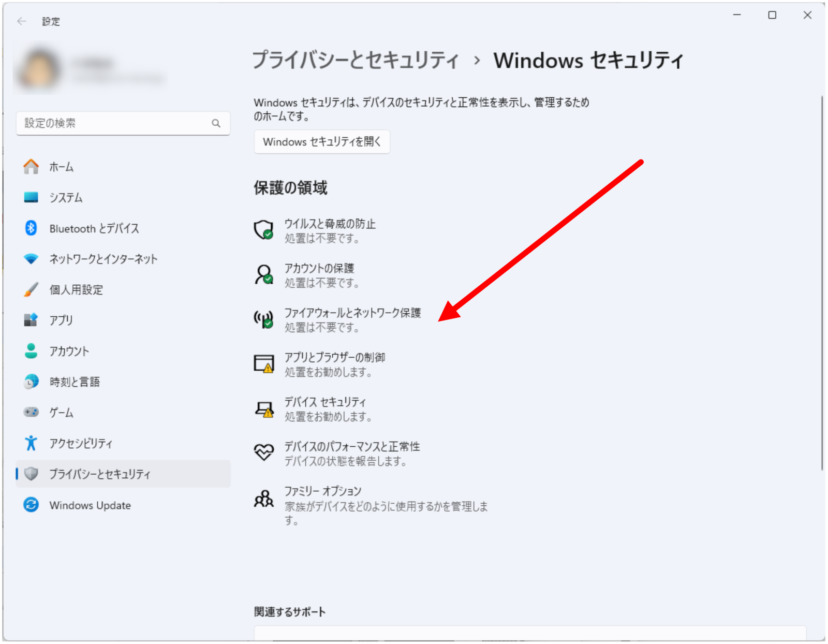Go to ネットワークとインターネット settings

click(x=103, y=259)
